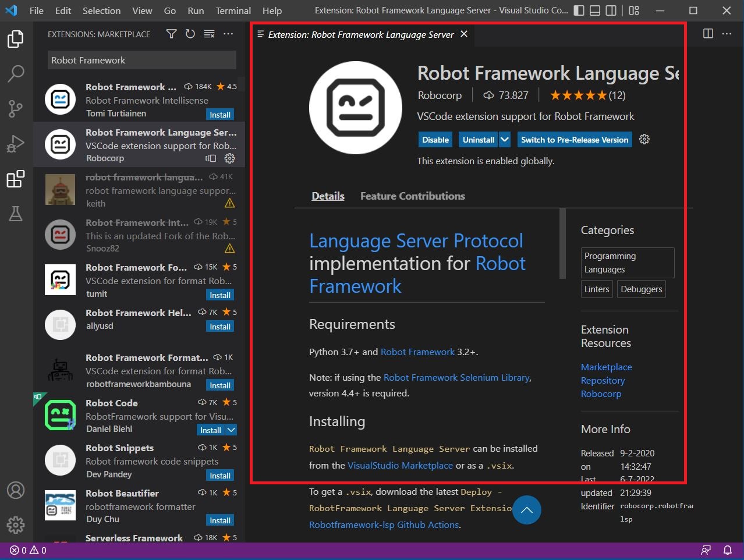This screenshot has width=744, height=560.
Task: Customize layout from title bar icon
Action: click(x=634, y=10)
